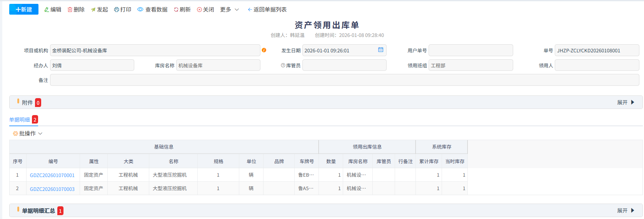Click the 查看数据 eye icon

point(140,10)
